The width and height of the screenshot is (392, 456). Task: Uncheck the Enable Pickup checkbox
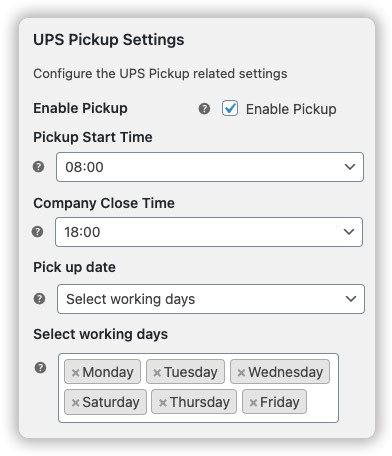point(230,108)
